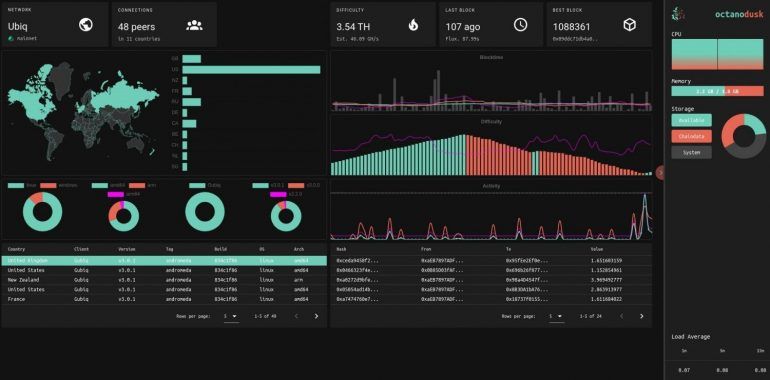This screenshot has width=770, height=380.
Task: Open rows per page dropdown under the peers table
Action: pos(231,317)
